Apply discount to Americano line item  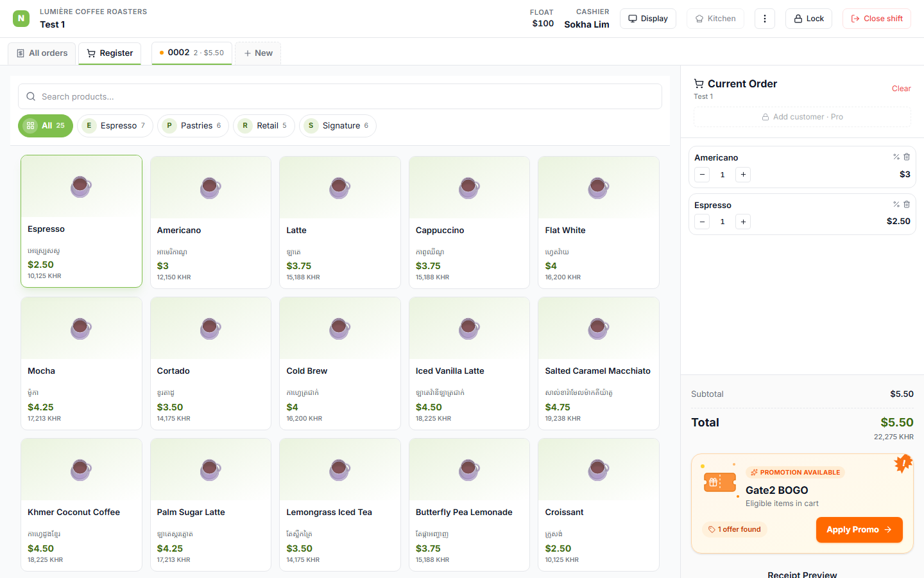click(x=896, y=157)
